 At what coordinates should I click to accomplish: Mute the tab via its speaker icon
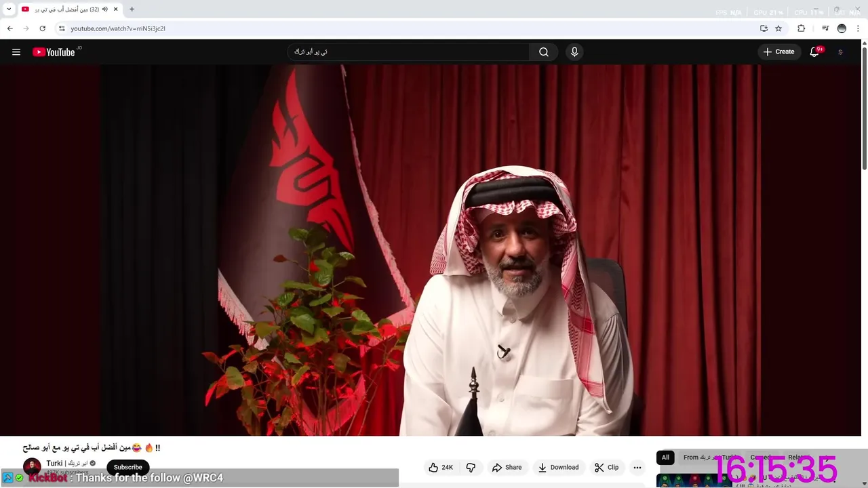pyautogui.click(x=105, y=9)
